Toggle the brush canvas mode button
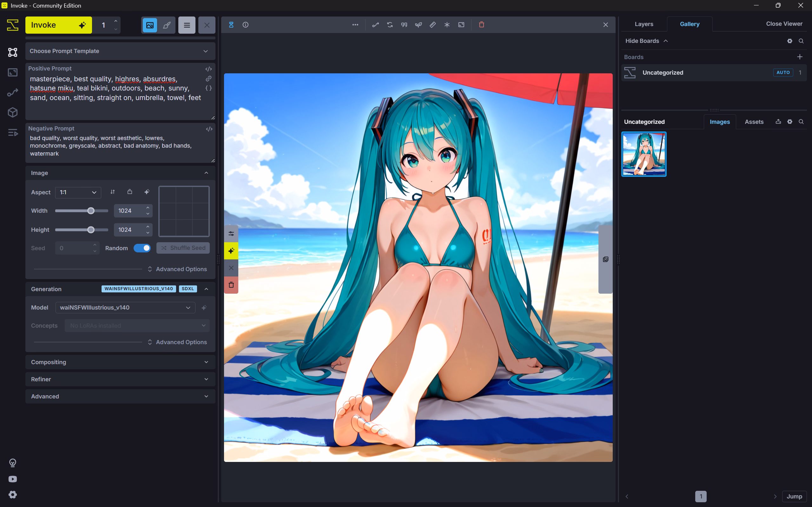The height and width of the screenshot is (507, 812). (x=167, y=25)
